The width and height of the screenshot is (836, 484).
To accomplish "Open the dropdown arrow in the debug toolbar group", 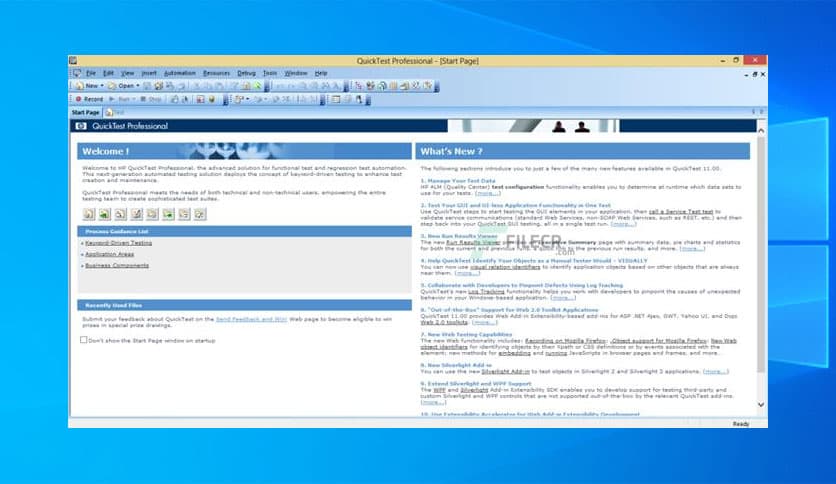I will (247, 99).
